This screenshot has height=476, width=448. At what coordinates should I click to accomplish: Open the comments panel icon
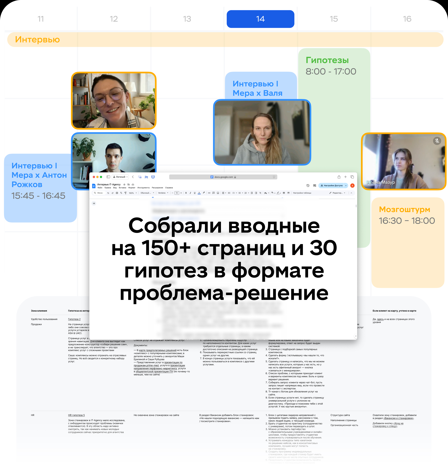click(315, 186)
